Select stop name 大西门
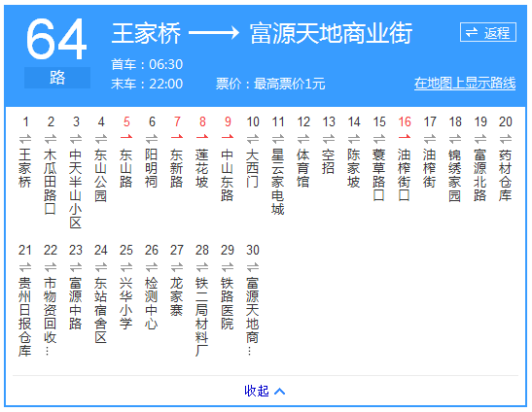Viewport: 532px width, 412px height. [x=253, y=168]
